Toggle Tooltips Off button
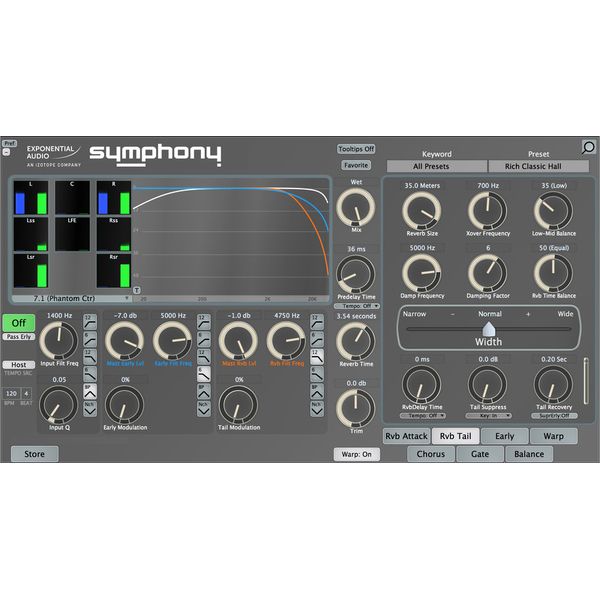The image size is (600, 600). coord(356,149)
